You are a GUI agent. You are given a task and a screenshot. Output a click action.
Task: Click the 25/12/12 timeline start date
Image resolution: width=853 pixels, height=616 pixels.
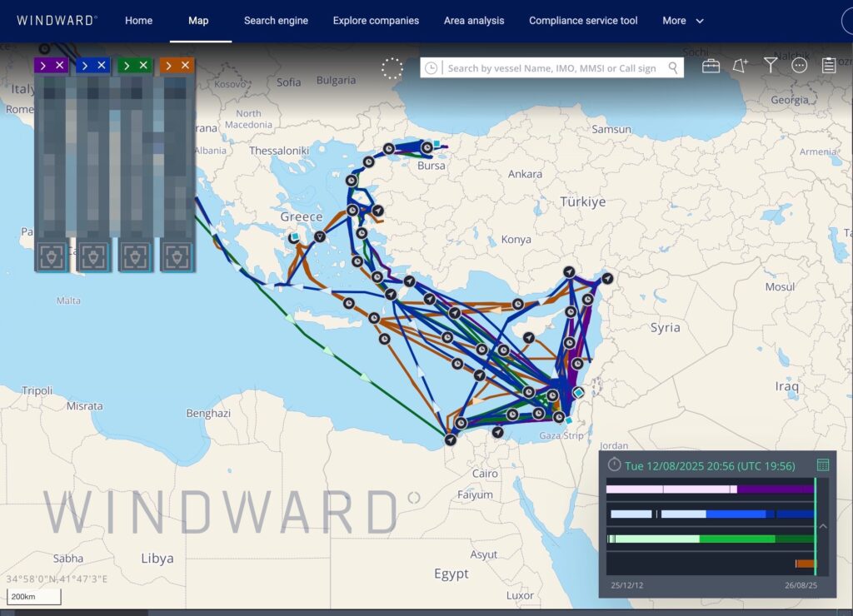(626, 585)
